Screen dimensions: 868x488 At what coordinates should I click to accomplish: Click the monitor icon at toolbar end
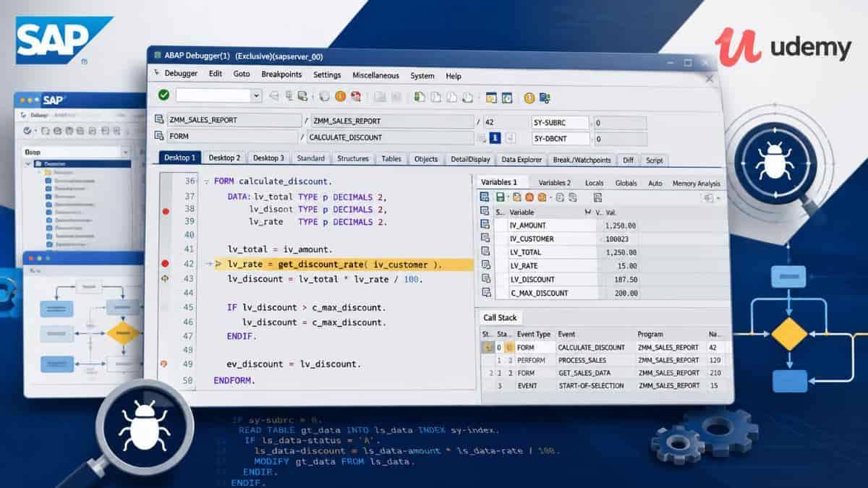[x=545, y=97]
